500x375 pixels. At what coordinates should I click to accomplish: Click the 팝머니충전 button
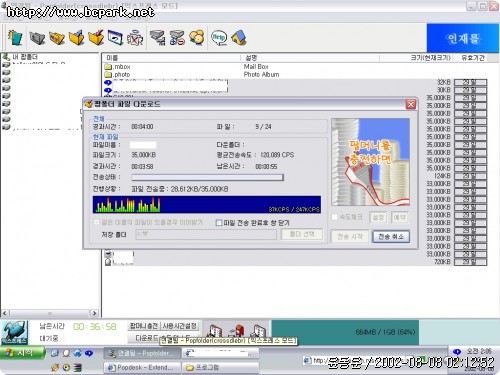(144, 326)
